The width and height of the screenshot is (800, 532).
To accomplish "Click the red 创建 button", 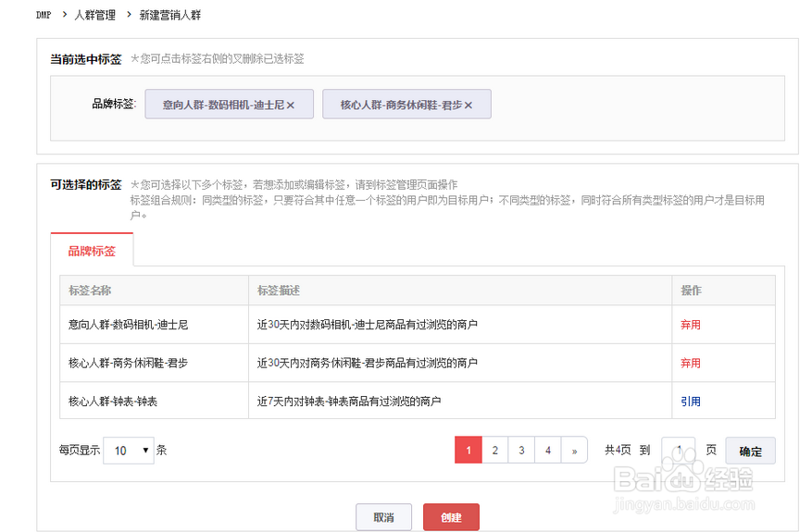I will [x=451, y=517].
